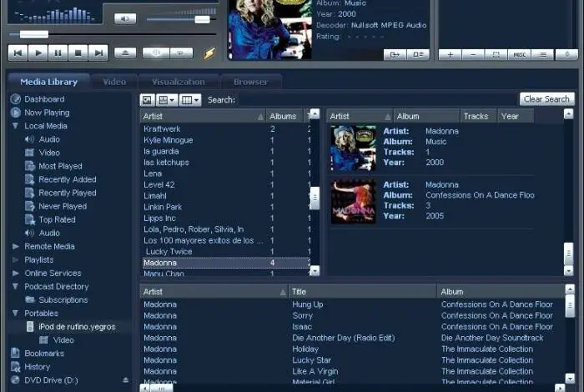The image size is (584, 392).
Task: Select Kylie Minogue in the artist list
Action: (x=168, y=140)
